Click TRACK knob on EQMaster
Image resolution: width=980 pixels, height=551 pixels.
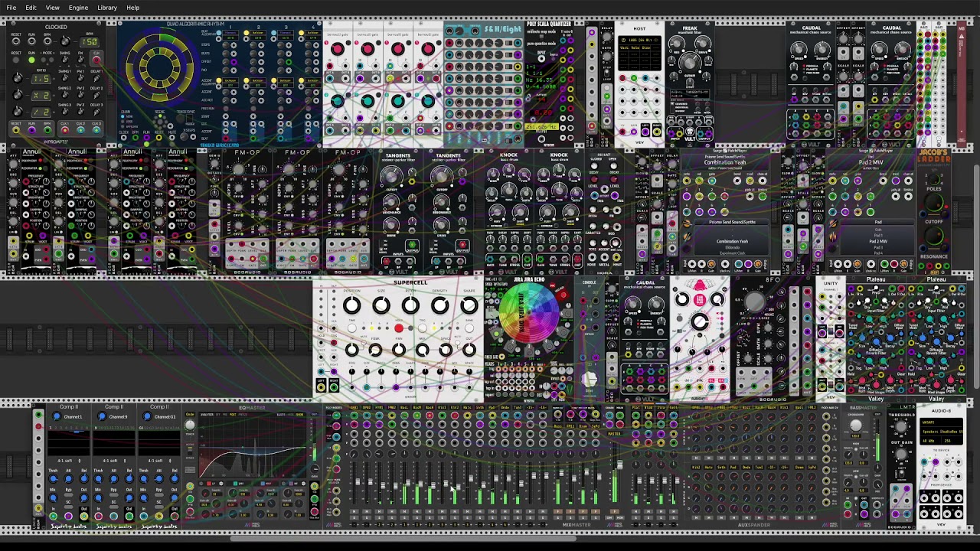190,424
